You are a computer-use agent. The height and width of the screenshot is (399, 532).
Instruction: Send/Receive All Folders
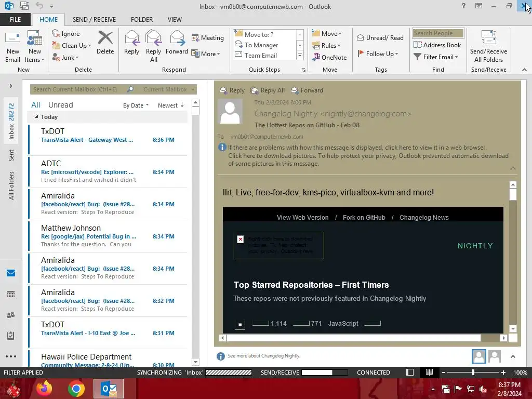tap(488, 47)
